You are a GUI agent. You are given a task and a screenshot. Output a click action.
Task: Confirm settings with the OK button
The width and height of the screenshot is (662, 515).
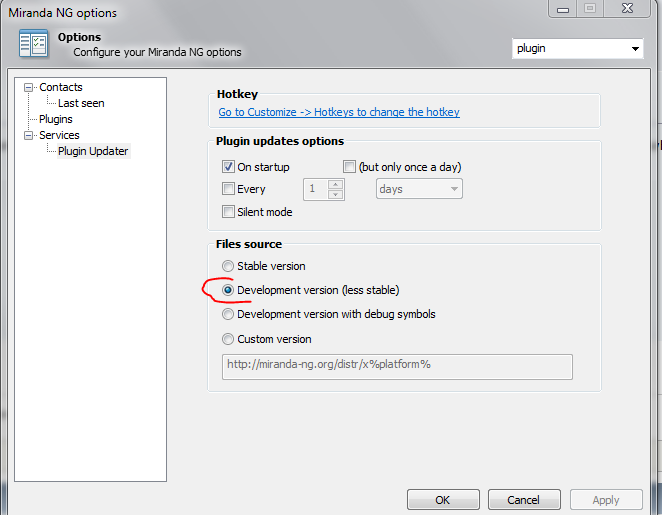click(x=443, y=500)
